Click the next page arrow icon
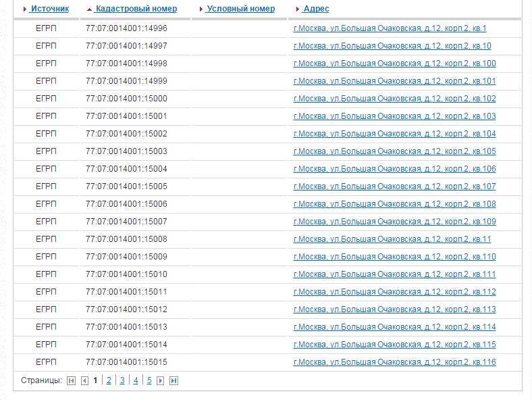The height and width of the screenshot is (400, 532). 161,380
